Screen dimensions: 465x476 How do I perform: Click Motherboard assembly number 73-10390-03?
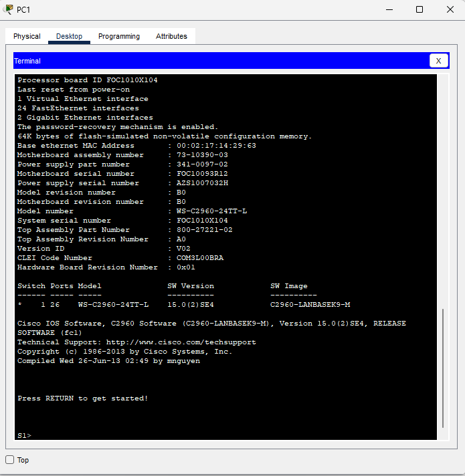coord(202,155)
